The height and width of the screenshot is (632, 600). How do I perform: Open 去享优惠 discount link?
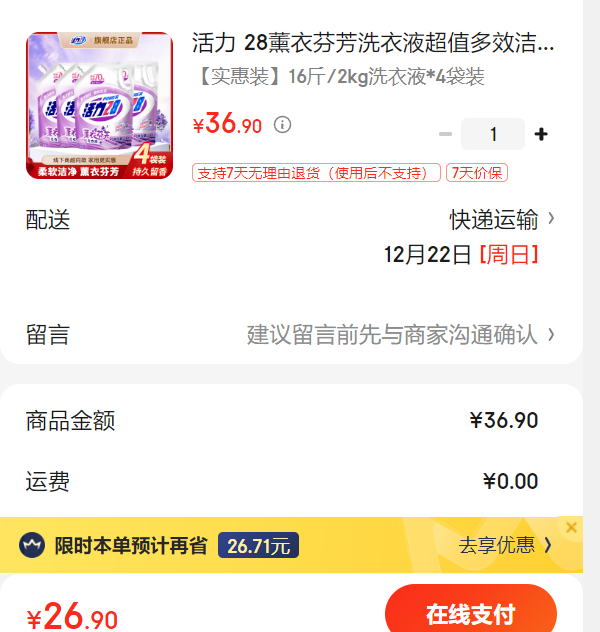coord(497,545)
